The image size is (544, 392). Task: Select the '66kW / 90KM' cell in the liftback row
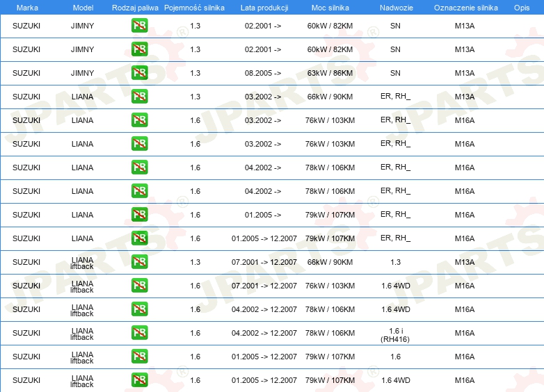(x=330, y=262)
